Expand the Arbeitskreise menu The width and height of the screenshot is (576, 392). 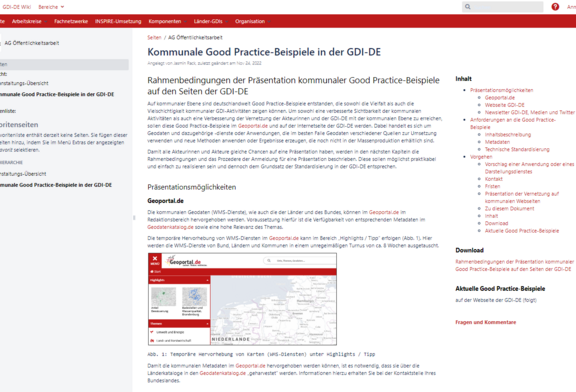[29, 21]
